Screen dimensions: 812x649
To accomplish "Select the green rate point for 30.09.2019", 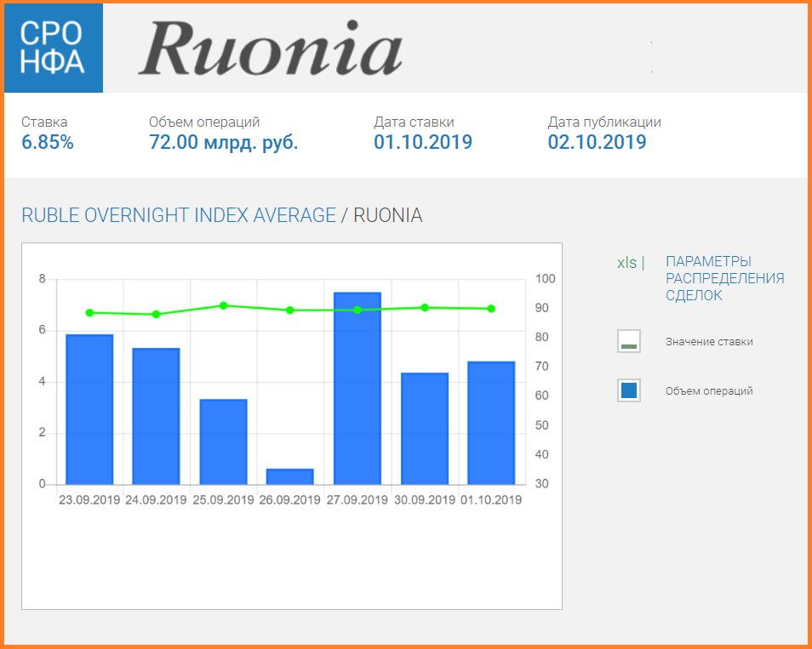I will tap(425, 308).
